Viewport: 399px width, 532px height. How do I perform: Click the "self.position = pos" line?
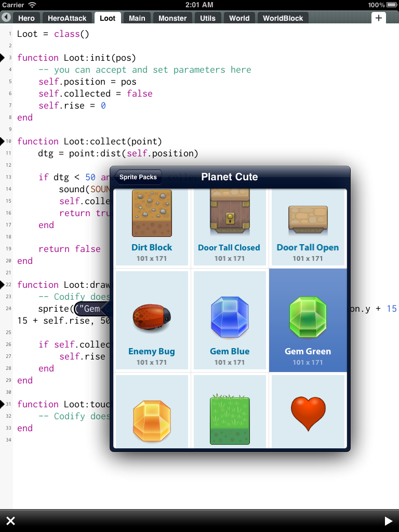tap(87, 82)
